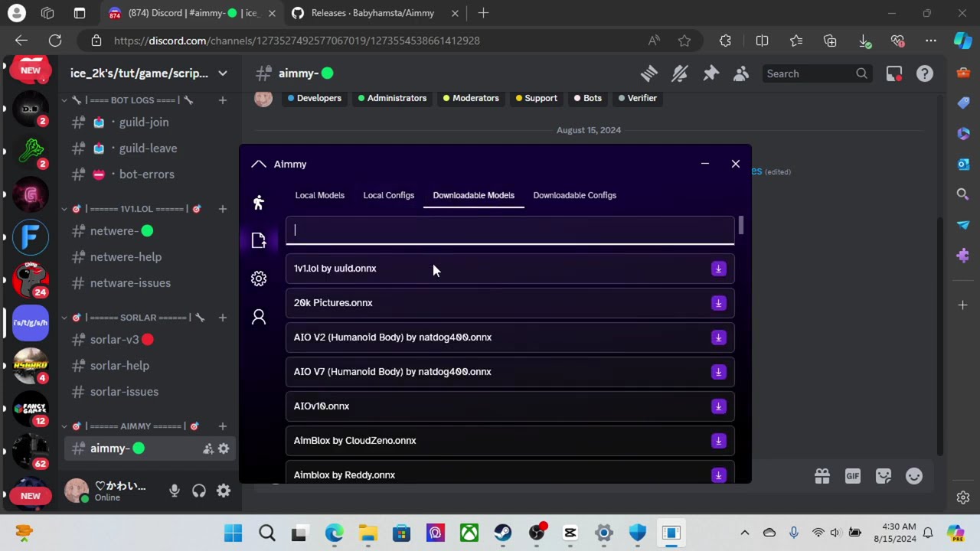Open the GIF picker
The height and width of the screenshot is (551, 980).
point(853,476)
